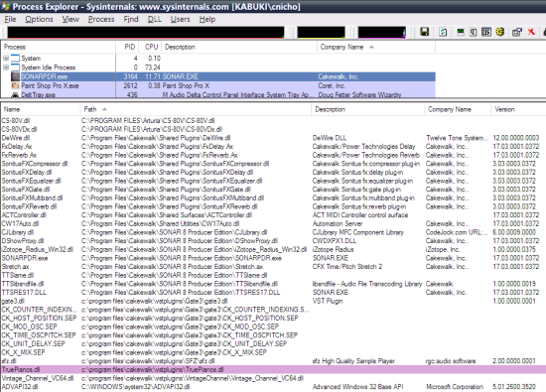This screenshot has width=546, height=392.
Task: Sort upper pane by Company Name header
Action: point(376,47)
